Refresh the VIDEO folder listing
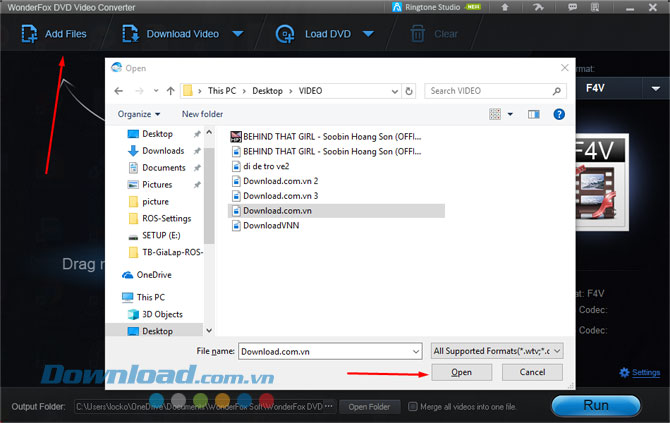This screenshot has height=423, width=670. [x=409, y=91]
